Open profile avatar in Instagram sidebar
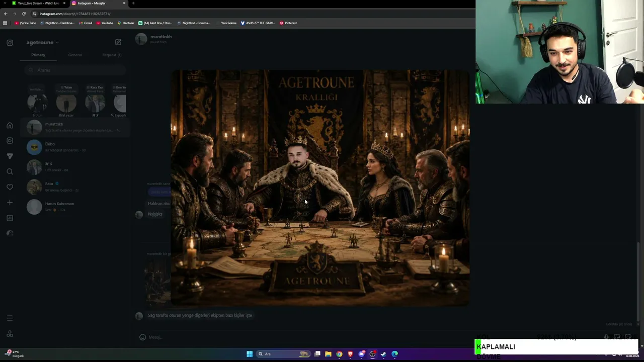Screen dimensions: 644x362 coord(10,233)
